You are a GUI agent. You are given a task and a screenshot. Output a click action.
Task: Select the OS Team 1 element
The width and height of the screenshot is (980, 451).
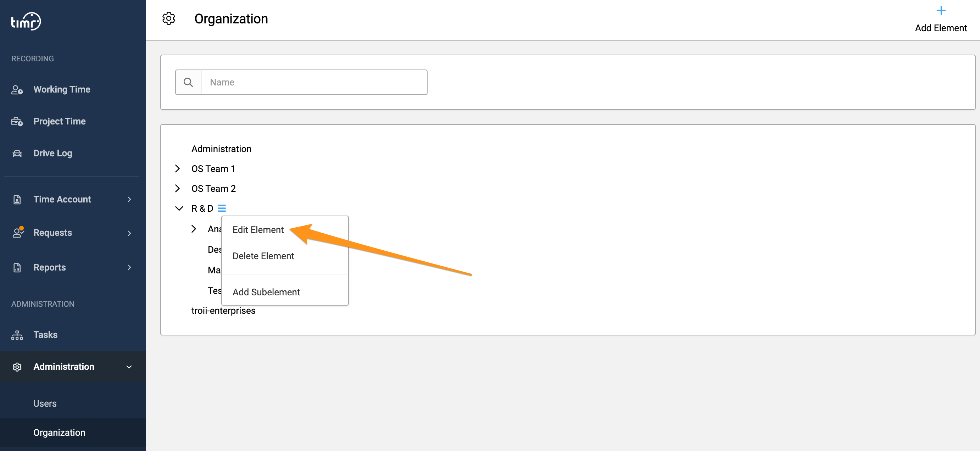(213, 169)
